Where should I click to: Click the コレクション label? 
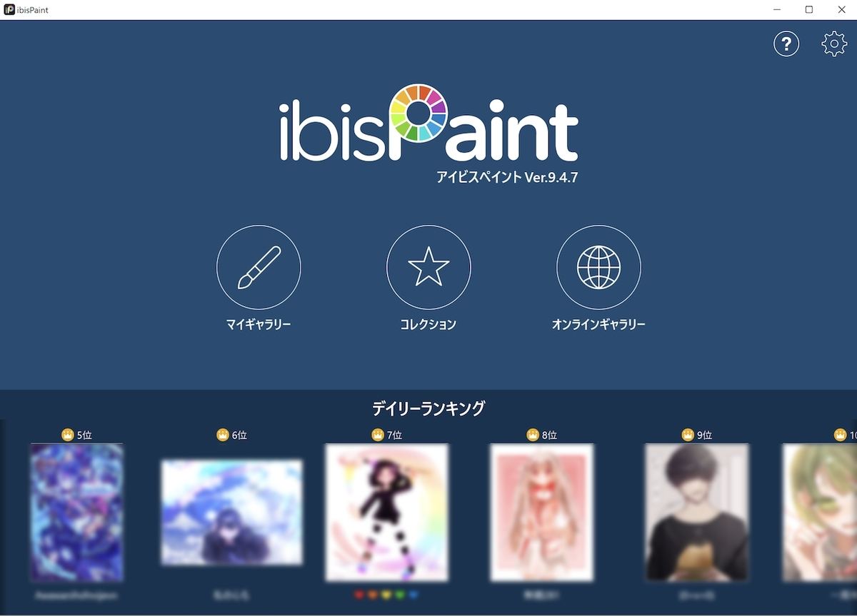[x=428, y=324]
